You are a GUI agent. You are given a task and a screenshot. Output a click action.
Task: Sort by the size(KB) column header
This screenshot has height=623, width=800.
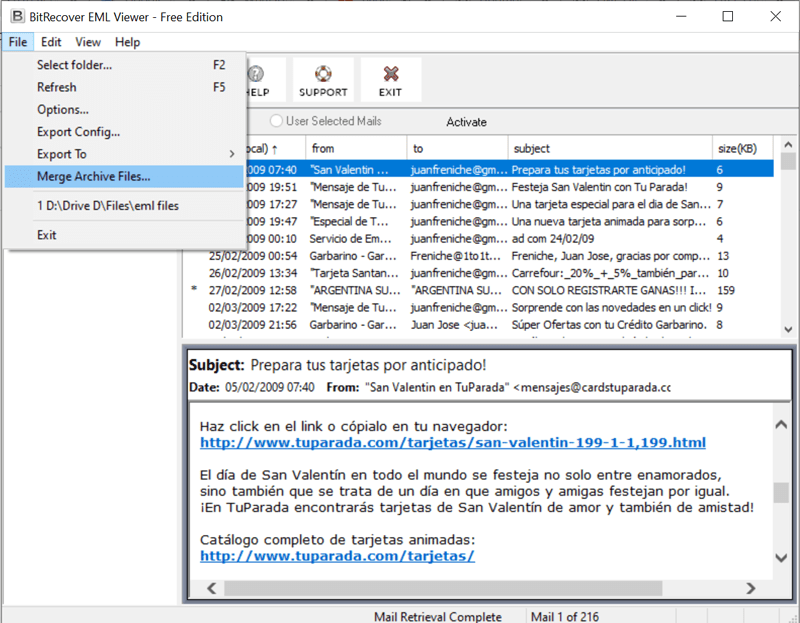[x=742, y=148]
